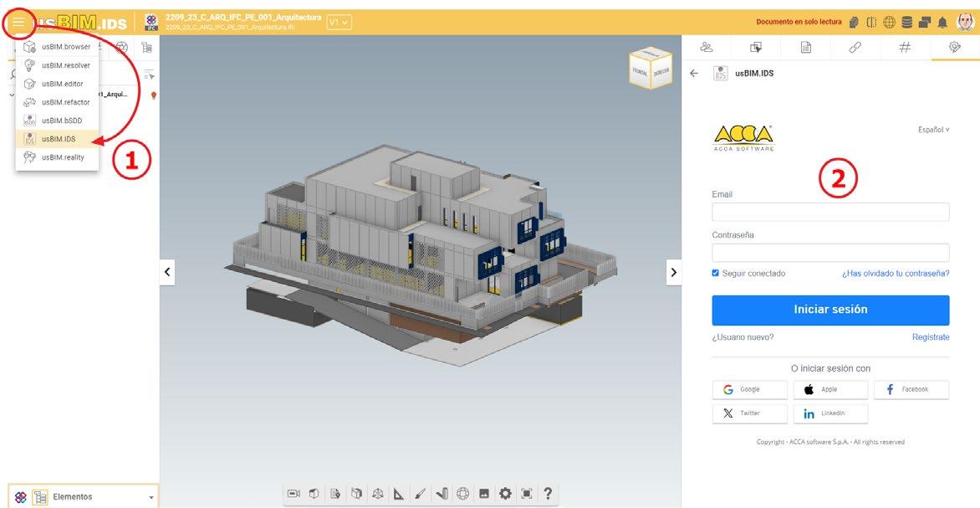Sign in with Google button

[x=749, y=390]
